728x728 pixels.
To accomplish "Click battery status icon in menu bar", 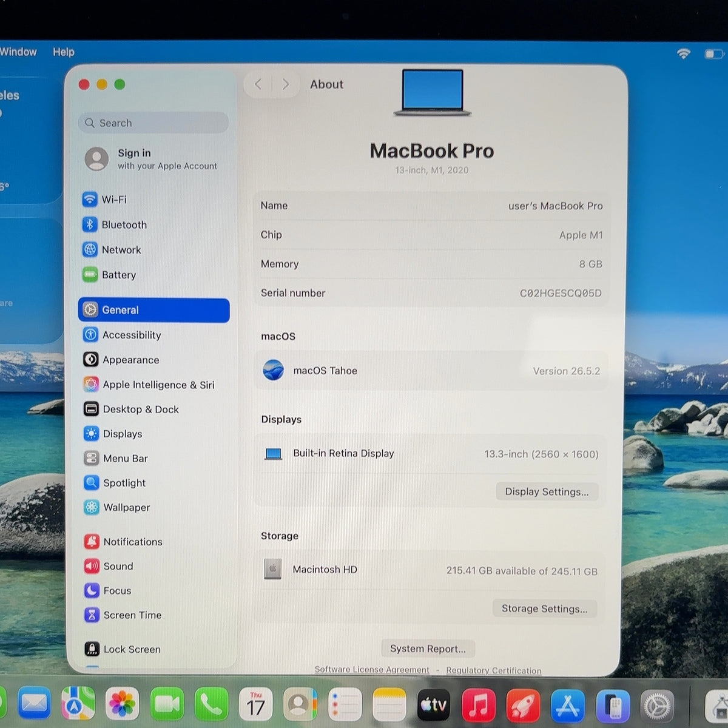I will (713, 54).
